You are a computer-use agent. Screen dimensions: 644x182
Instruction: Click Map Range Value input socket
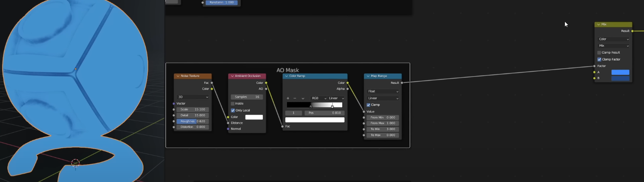(x=364, y=112)
